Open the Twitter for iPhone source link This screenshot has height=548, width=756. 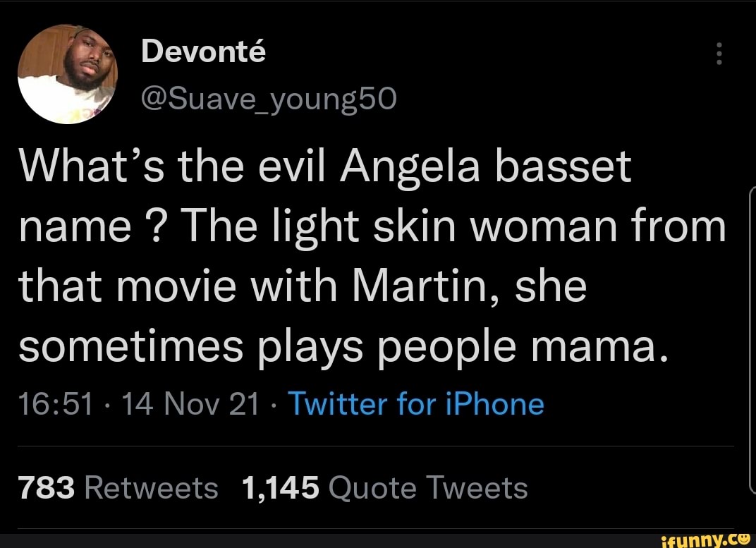tap(417, 403)
